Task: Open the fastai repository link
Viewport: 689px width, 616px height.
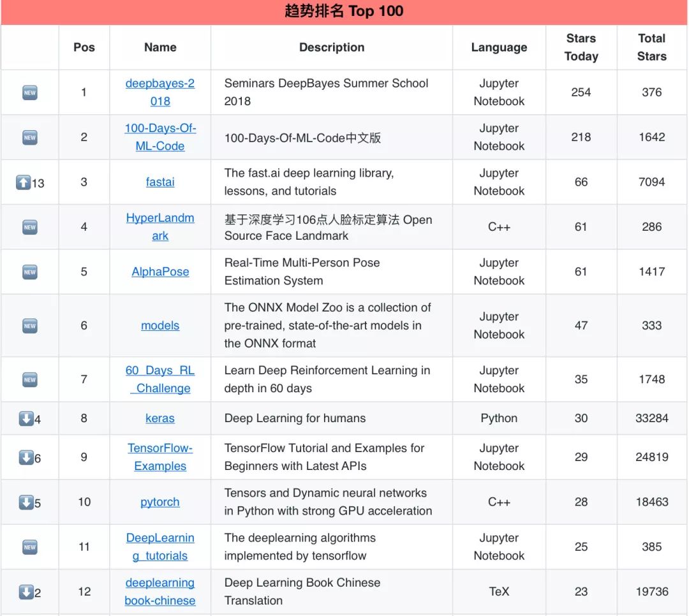Action: coord(160,182)
